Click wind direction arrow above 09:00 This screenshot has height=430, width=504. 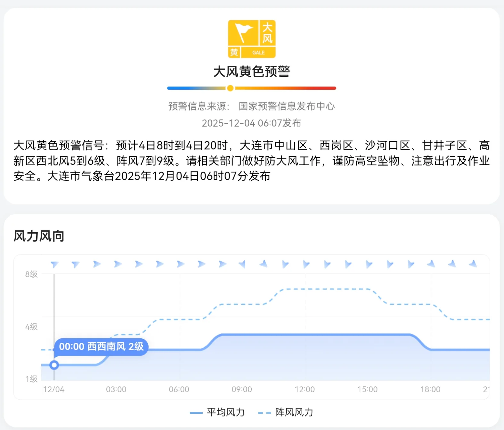pos(242,264)
